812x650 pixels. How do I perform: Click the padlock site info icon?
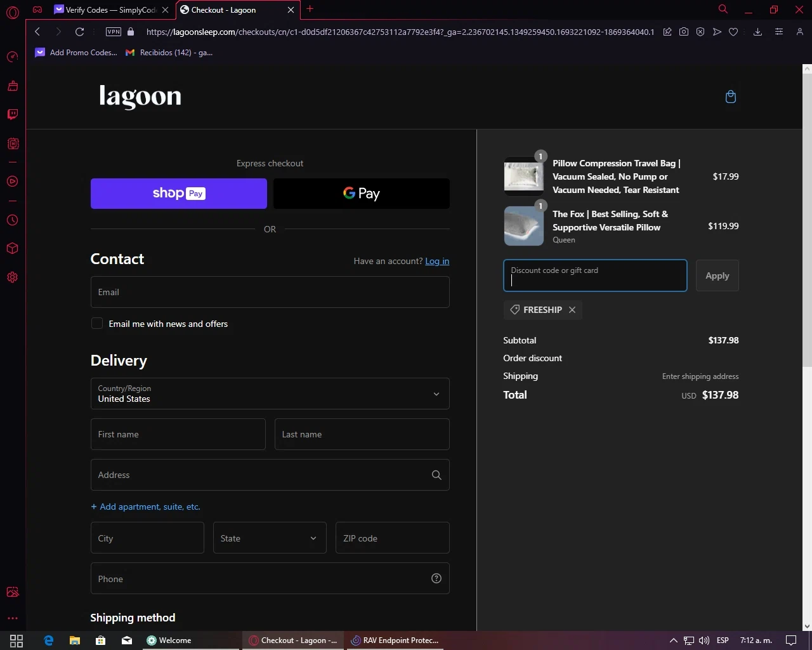click(131, 32)
